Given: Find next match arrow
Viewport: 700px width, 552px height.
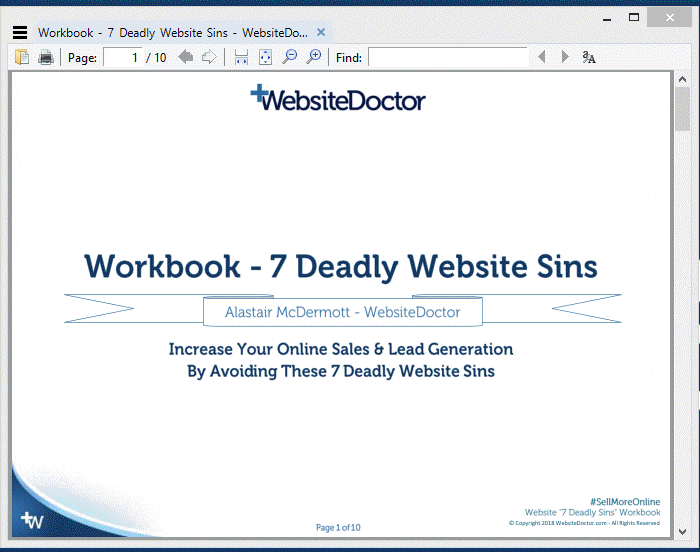Looking at the screenshot, I should pyautogui.click(x=565, y=57).
